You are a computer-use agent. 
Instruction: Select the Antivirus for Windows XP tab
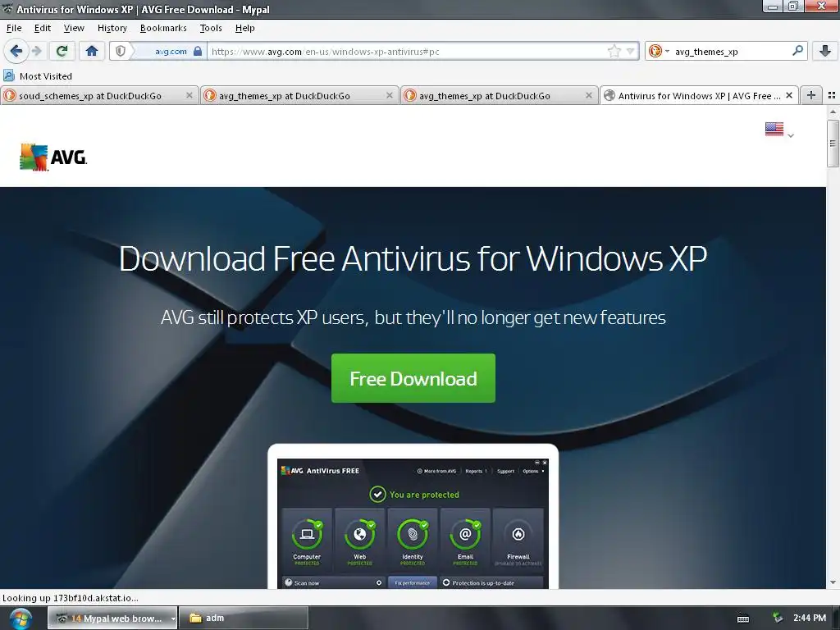tap(699, 95)
